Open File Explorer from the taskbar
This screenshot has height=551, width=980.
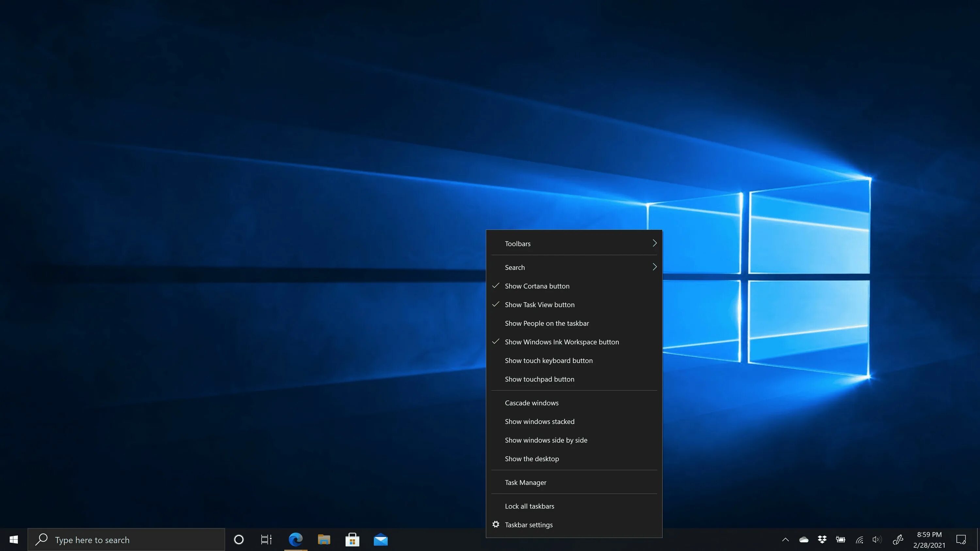point(324,540)
